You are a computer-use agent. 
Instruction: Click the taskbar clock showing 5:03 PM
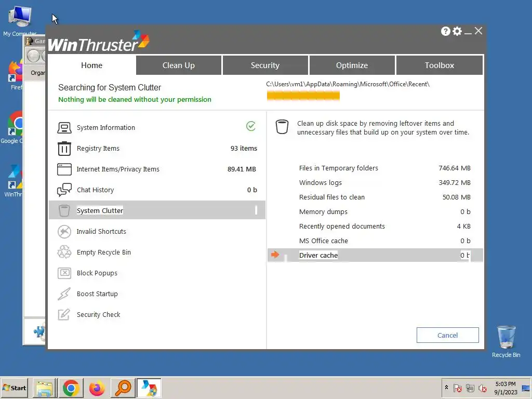[506, 388]
